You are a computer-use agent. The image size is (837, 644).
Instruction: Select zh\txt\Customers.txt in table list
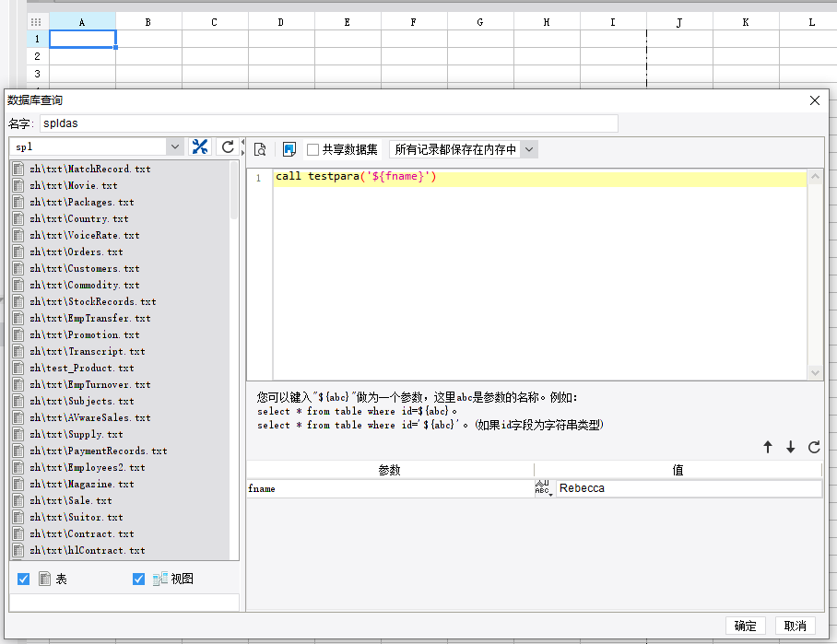(84, 268)
